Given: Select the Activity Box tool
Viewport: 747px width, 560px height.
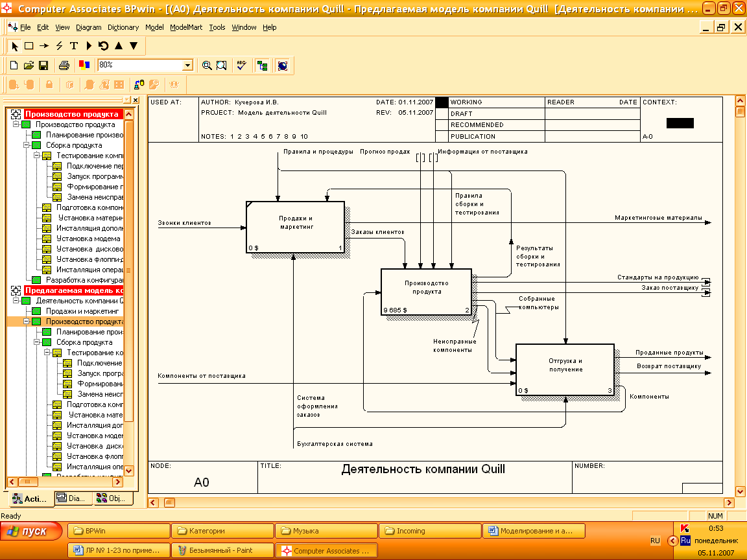Looking at the screenshot, I should [29, 46].
